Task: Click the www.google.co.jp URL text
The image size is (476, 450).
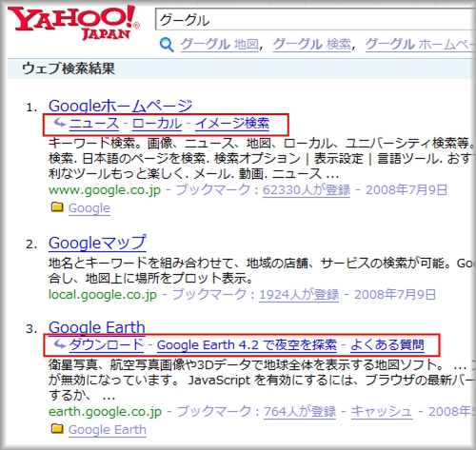Action: click(105, 190)
